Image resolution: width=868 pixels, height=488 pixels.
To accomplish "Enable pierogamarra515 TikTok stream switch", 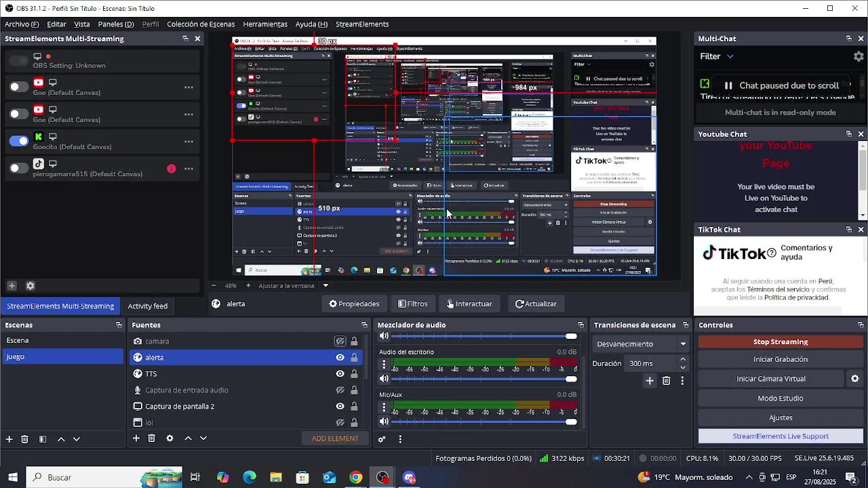I will coord(19,168).
